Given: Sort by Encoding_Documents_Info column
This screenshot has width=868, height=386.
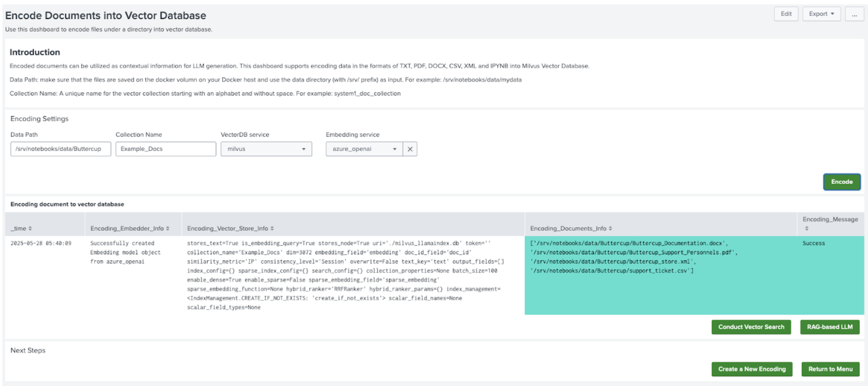Looking at the screenshot, I should tap(571, 228).
